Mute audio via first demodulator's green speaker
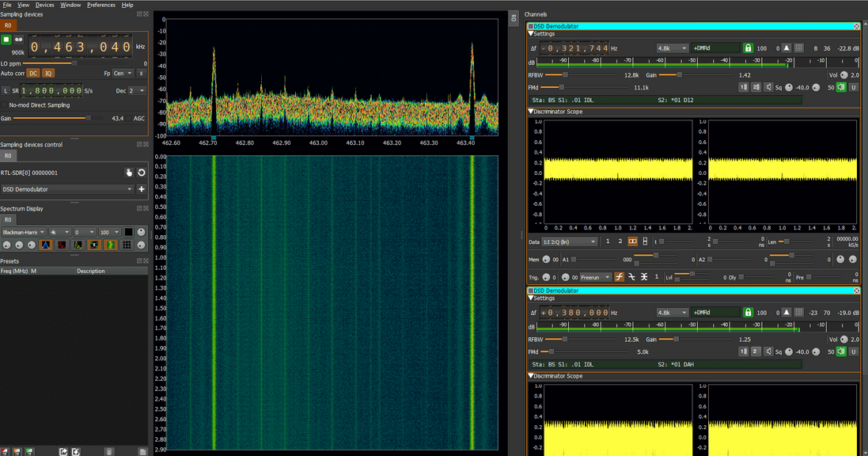Screen dimensions: 868x456 [x=841, y=87]
